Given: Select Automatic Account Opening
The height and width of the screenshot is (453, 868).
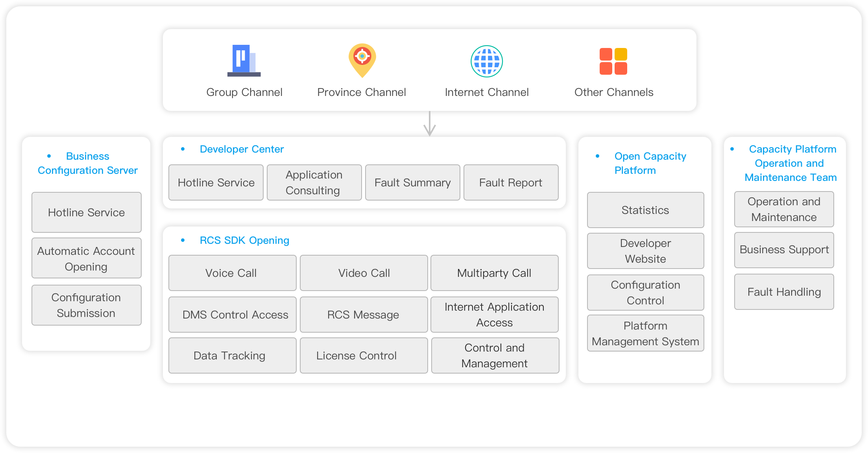Looking at the screenshot, I should click(x=86, y=258).
